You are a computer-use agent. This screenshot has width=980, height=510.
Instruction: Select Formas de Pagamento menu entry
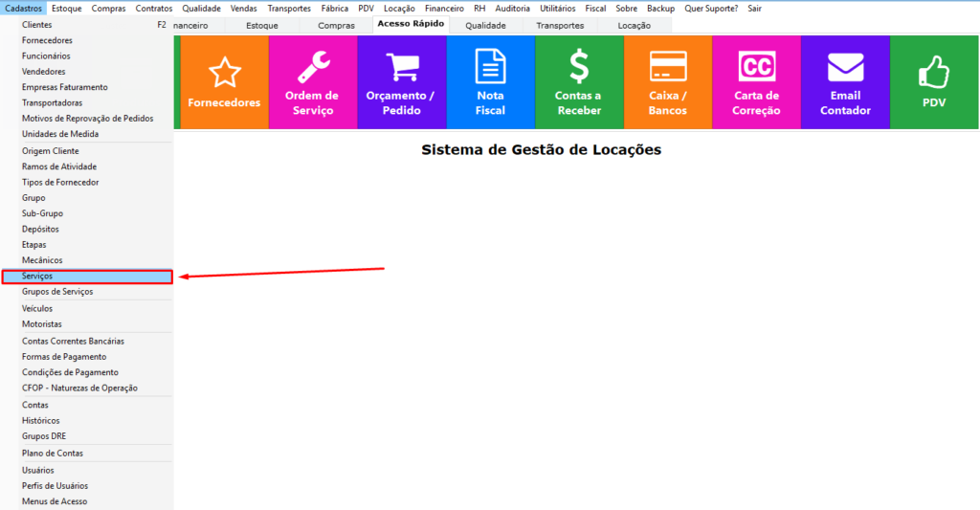pyautogui.click(x=64, y=357)
